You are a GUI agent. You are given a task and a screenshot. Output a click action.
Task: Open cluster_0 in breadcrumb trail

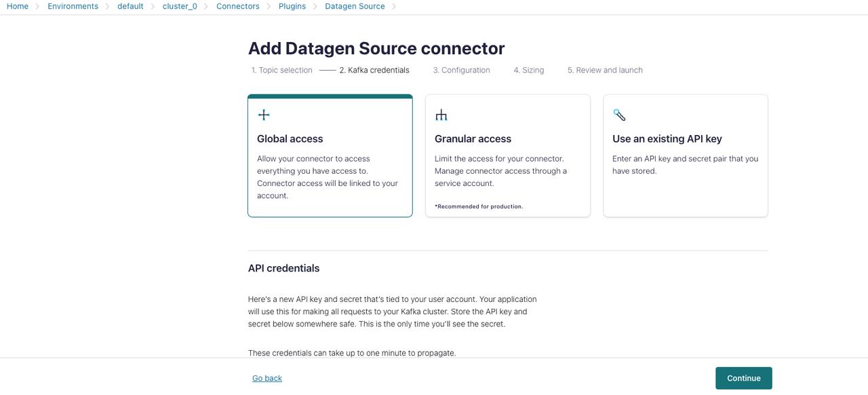click(180, 6)
